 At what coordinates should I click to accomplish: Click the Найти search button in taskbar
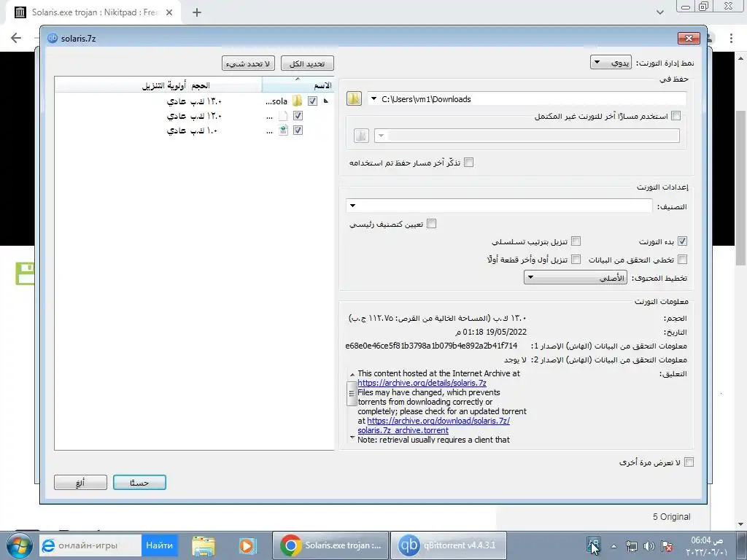160,545
